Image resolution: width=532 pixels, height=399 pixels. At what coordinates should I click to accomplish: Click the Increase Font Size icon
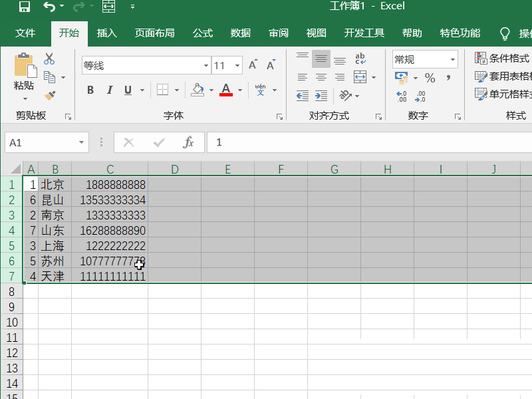(x=253, y=65)
